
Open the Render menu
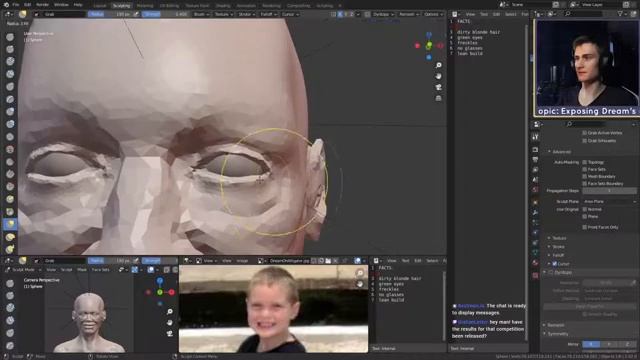pyautogui.click(x=42, y=4)
